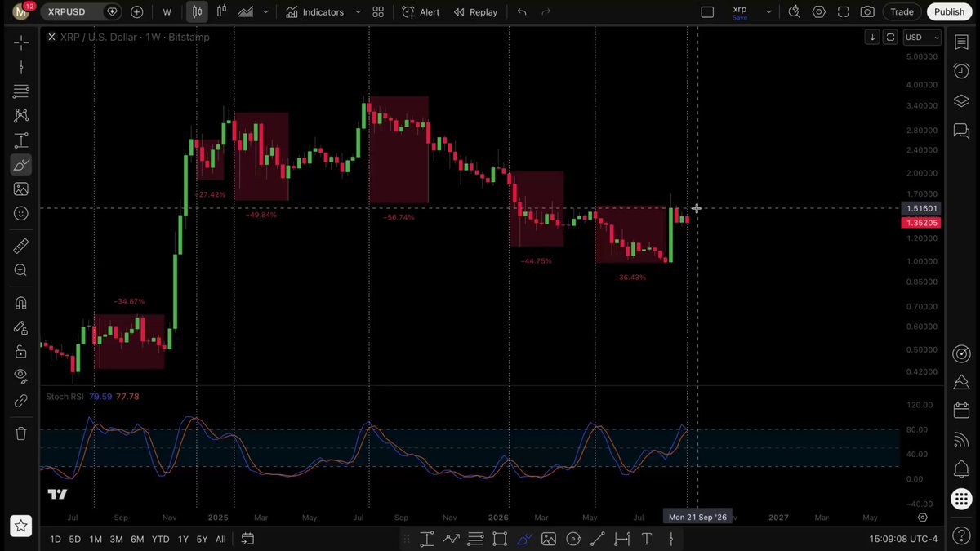Open the chats panel in right sidebar
Screen dimensions: 980x551
click(x=961, y=131)
